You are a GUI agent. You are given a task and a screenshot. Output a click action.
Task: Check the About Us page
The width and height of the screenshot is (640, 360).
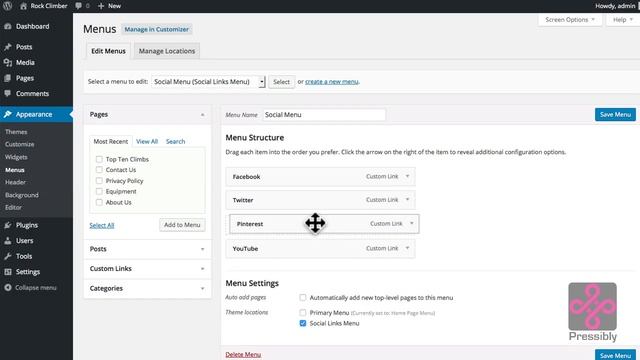tap(99, 202)
